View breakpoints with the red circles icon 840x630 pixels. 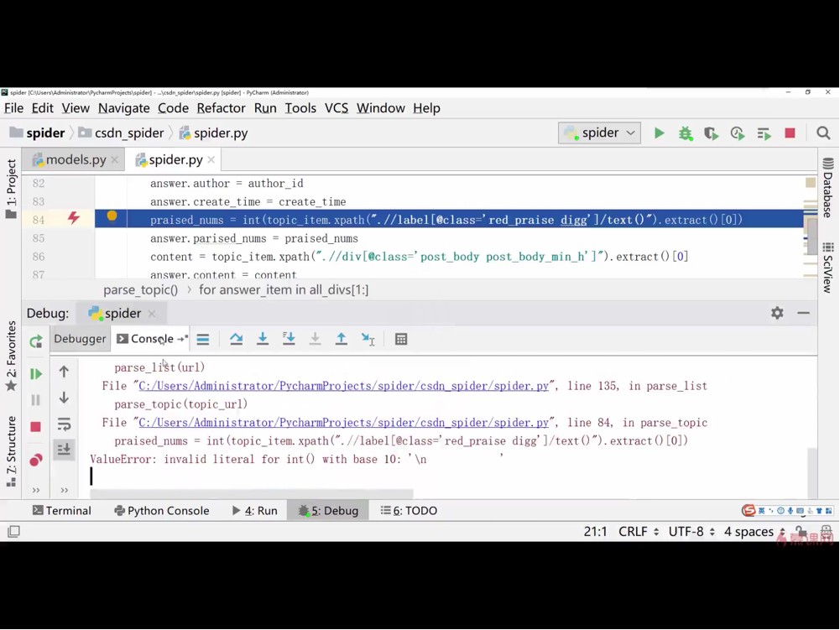(36, 460)
